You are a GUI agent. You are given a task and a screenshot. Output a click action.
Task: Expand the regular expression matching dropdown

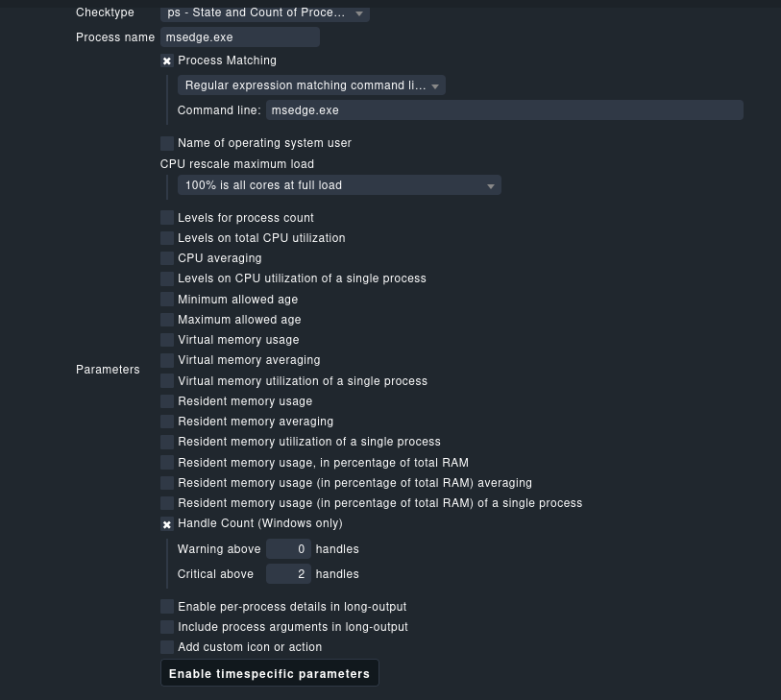click(311, 85)
